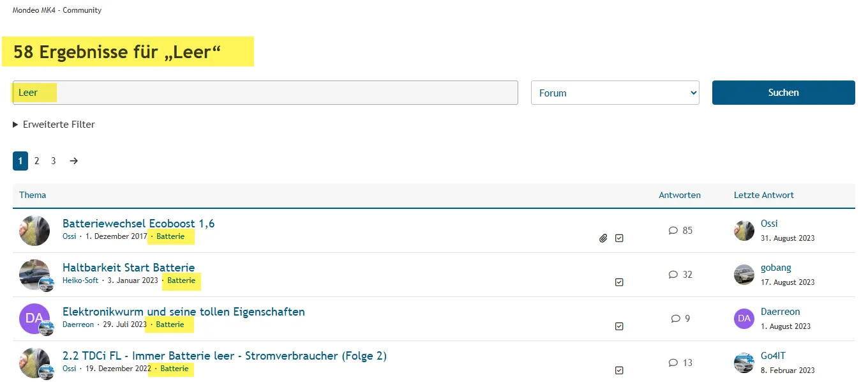Click Ossi's avatar in the Letzte Antwort column
Image resolution: width=868 pixels, height=382 pixels.
[x=744, y=231]
